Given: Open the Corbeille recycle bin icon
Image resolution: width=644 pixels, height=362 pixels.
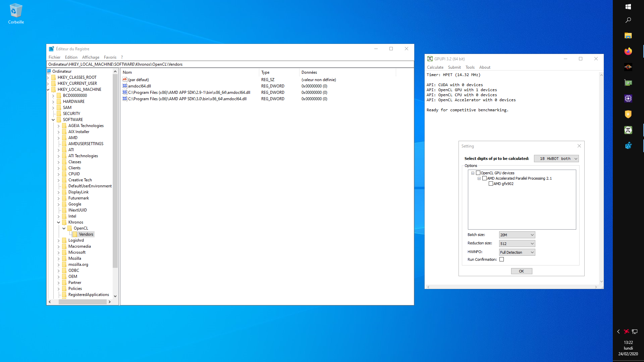Looking at the screenshot, I should (x=16, y=14).
